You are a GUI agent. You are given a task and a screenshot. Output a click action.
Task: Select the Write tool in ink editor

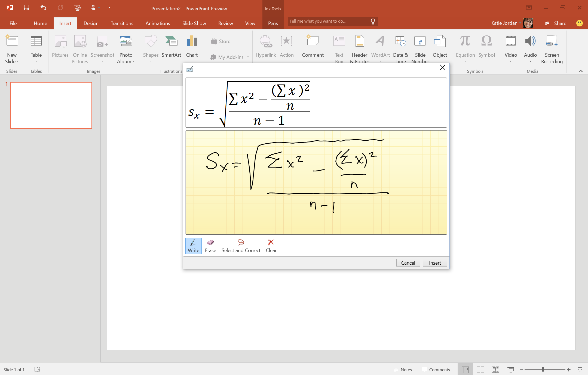click(x=193, y=246)
